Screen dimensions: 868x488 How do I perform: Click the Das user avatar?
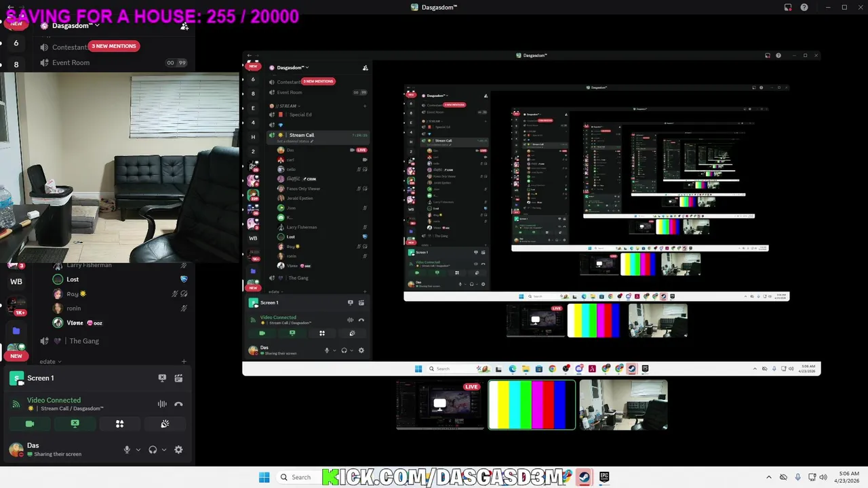[16, 449]
